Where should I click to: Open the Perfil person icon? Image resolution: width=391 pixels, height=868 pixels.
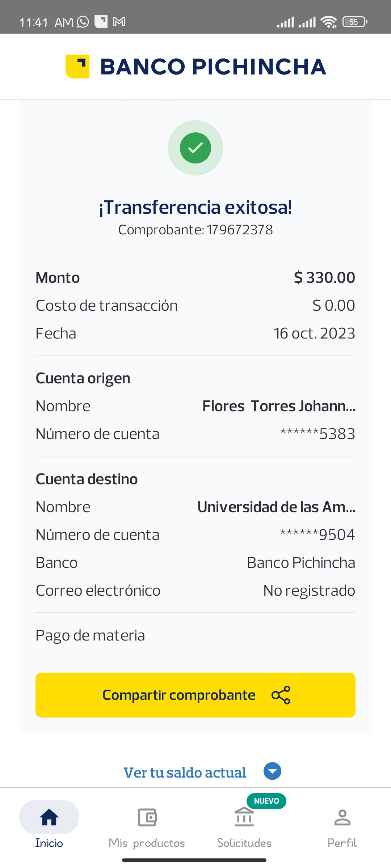(x=342, y=817)
